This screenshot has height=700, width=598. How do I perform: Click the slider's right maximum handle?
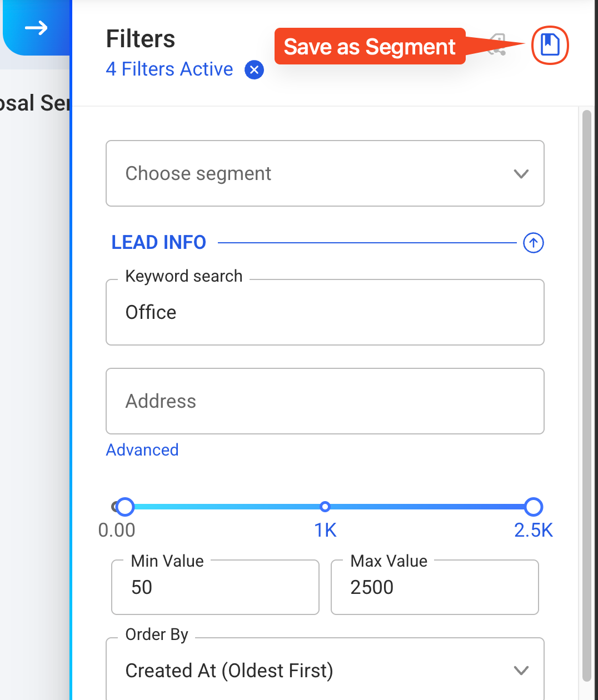tap(534, 507)
